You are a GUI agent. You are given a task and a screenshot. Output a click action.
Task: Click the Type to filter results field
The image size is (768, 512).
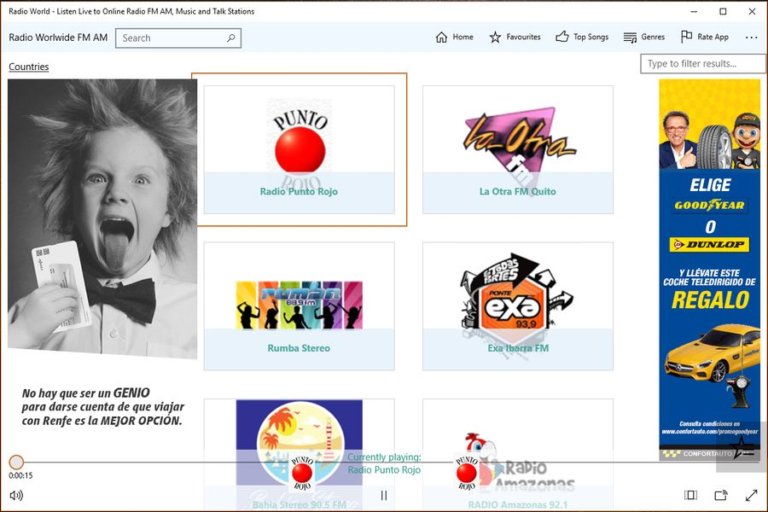click(702, 64)
